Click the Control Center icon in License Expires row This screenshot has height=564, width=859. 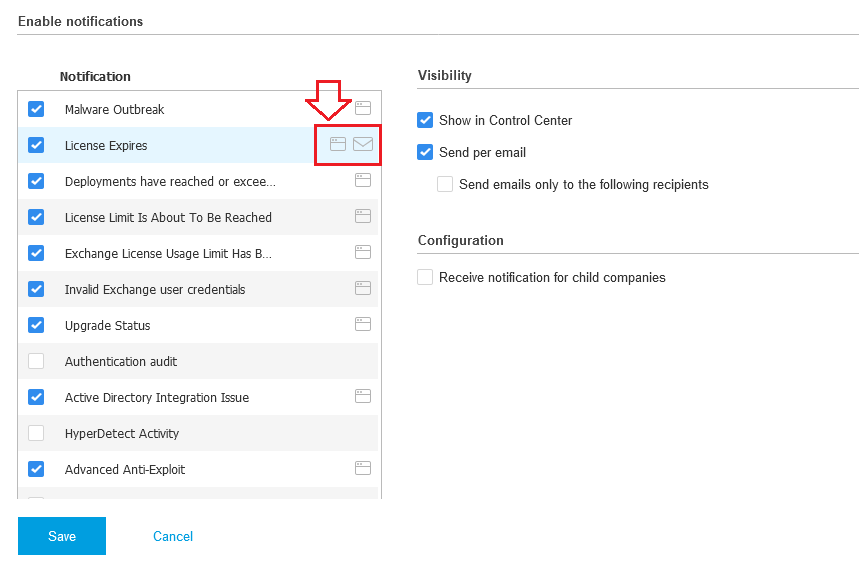338,144
